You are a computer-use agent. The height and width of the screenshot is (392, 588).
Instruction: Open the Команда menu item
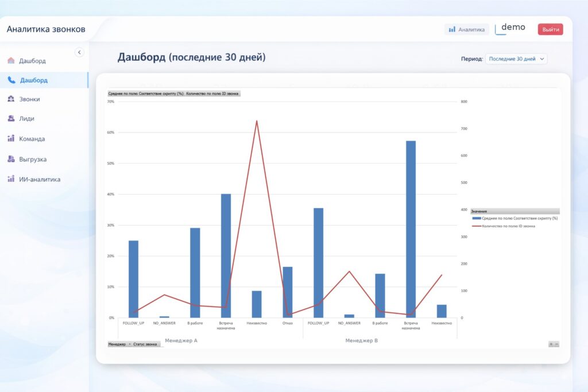point(32,139)
